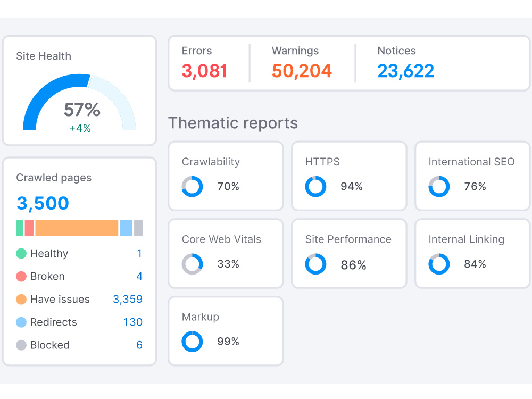
Task: Click the Site Performance donut chart
Action: pyautogui.click(x=315, y=264)
